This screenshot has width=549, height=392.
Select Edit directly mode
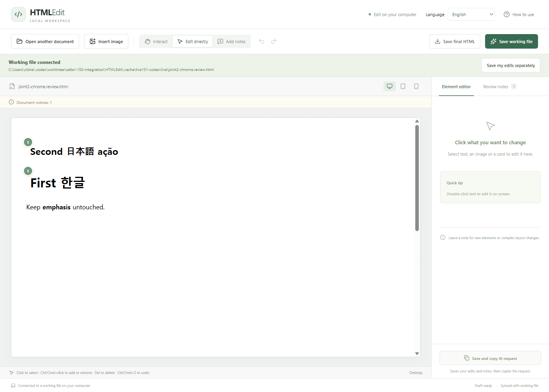click(x=193, y=42)
